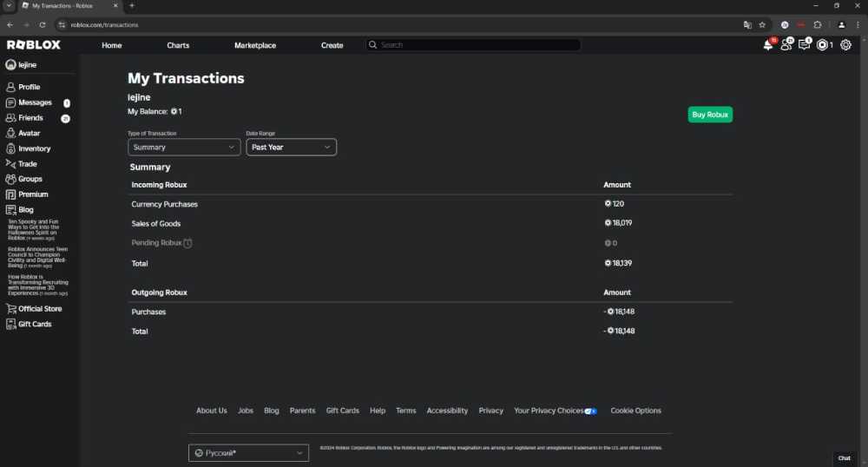Open the Cookie Options footer link
This screenshot has width=868, height=467.
635,411
